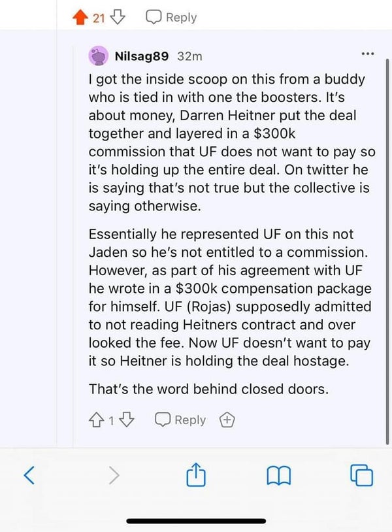Open the Safari share sheet
Screen dimensions: 392x532
[197, 474]
